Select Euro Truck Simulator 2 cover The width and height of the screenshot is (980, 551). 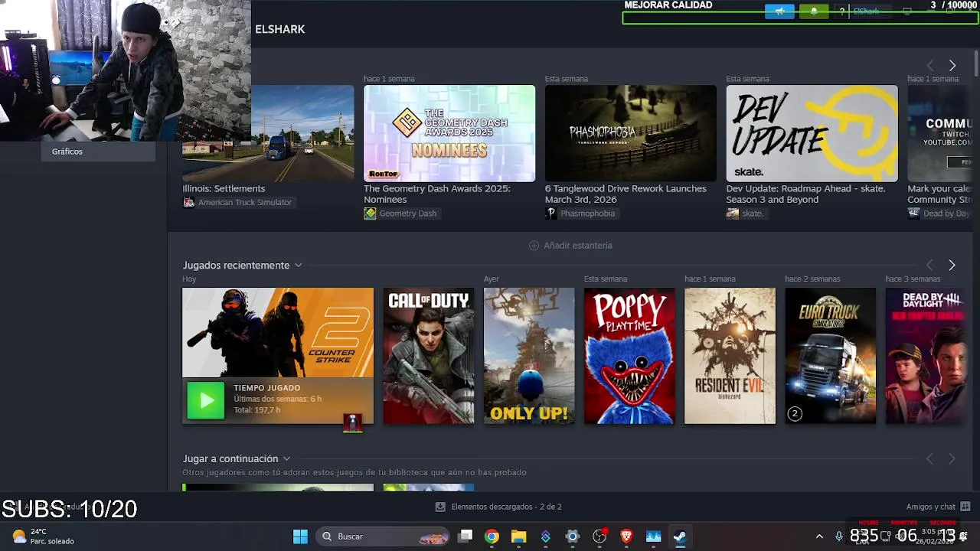(830, 356)
